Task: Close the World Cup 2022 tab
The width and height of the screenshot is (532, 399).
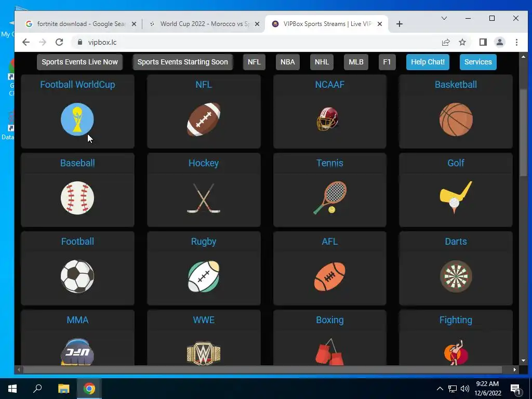Action: [257, 24]
